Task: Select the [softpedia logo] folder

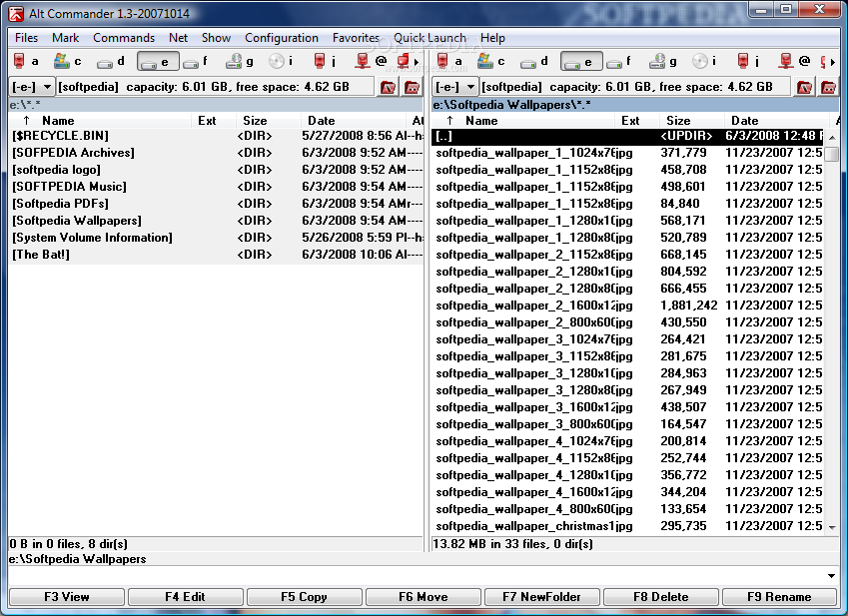Action: tap(216, 170)
